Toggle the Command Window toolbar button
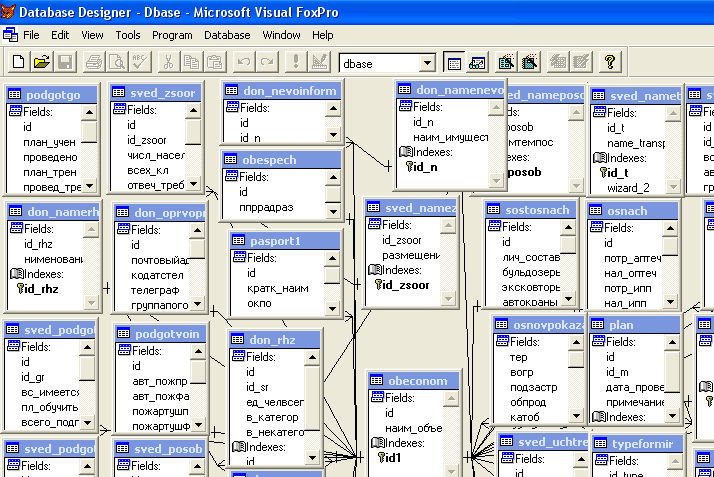Viewport: 714px width, 477px height. pyautogui.click(x=454, y=62)
